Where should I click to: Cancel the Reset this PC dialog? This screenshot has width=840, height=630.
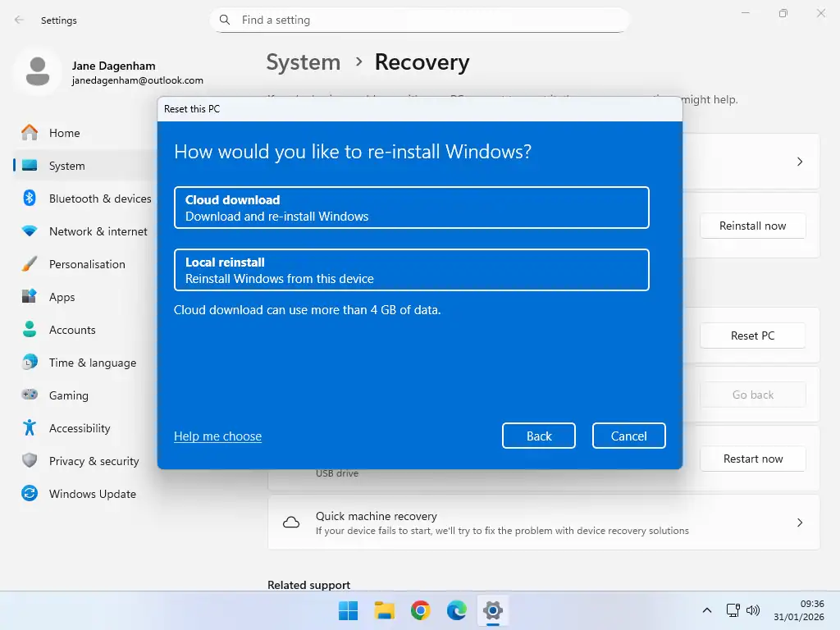pyautogui.click(x=628, y=436)
